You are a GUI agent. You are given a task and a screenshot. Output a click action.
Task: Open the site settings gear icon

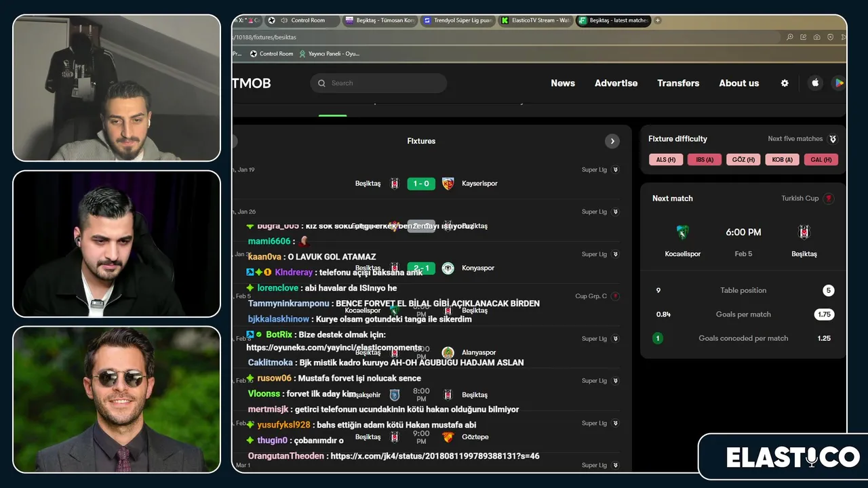(x=785, y=83)
